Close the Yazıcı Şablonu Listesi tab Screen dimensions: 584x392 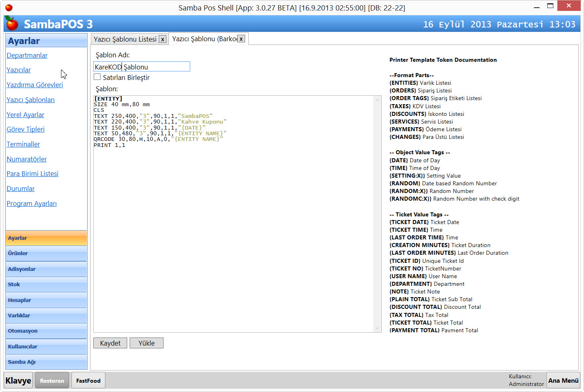coord(162,39)
